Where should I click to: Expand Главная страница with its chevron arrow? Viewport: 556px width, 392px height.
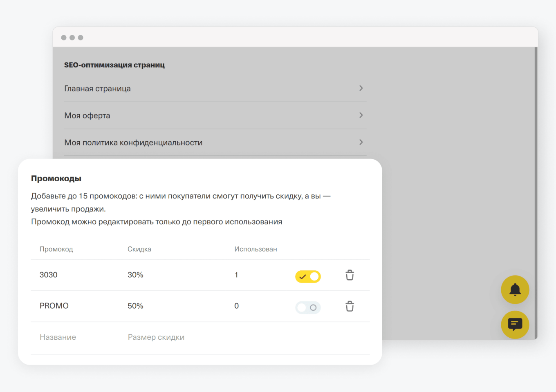point(361,88)
